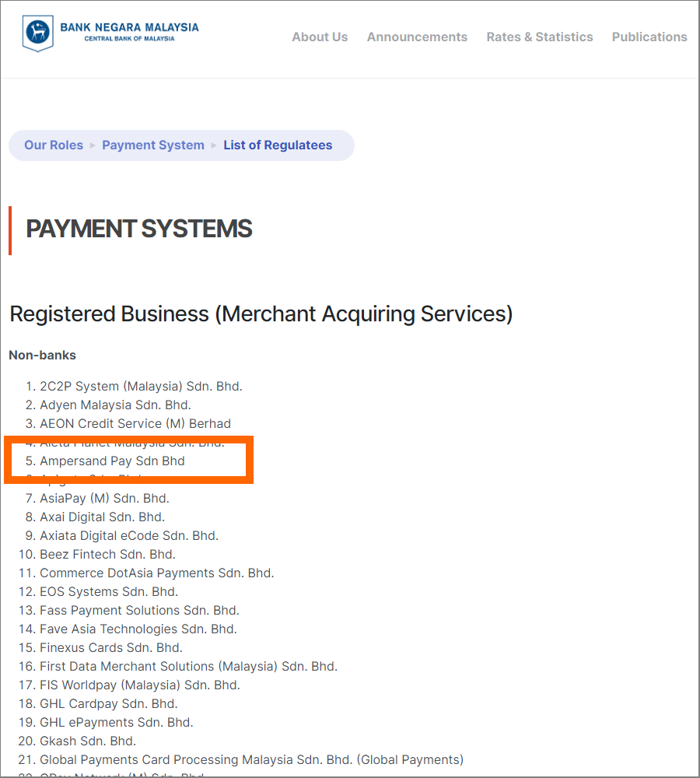Select 2C2P System (Malaysia) Sdn. Bhd.
This screenshot has height=778, width=700.
(141, 387)
